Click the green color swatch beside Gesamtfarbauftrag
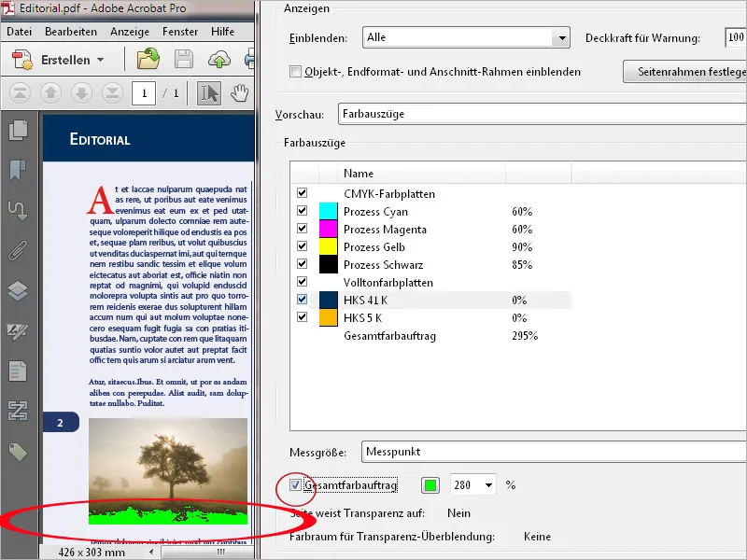The height and width of the screenshot is (560, 747). click(x=430, y=484)
